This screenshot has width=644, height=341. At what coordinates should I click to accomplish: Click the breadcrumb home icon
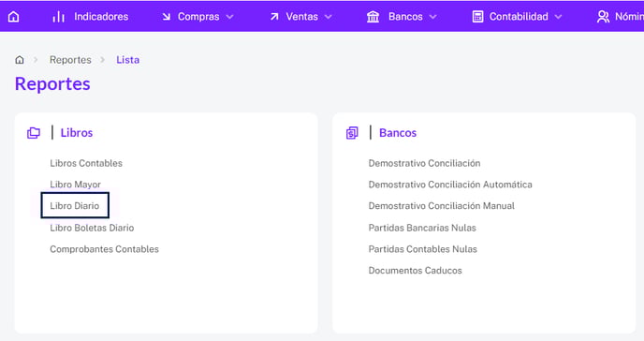20,60
